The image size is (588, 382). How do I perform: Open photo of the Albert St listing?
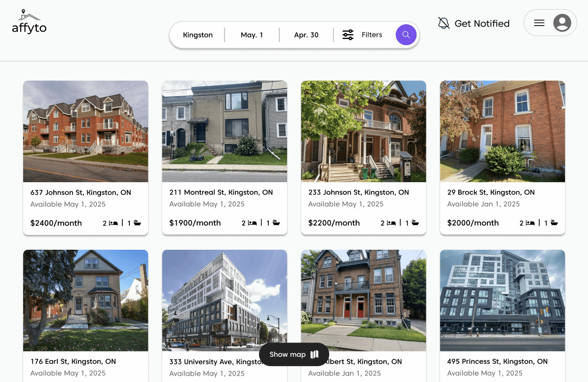pos(364,301)
